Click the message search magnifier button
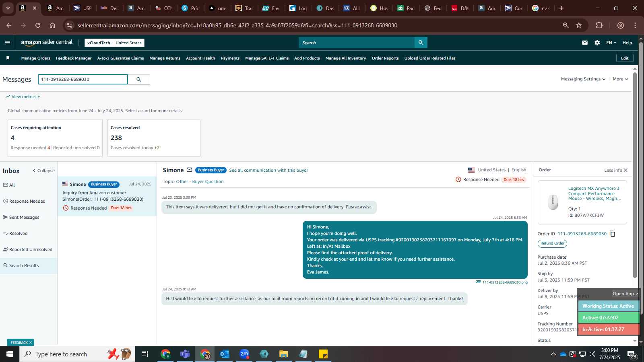This screenshot has width=644, height=362. 139,79
